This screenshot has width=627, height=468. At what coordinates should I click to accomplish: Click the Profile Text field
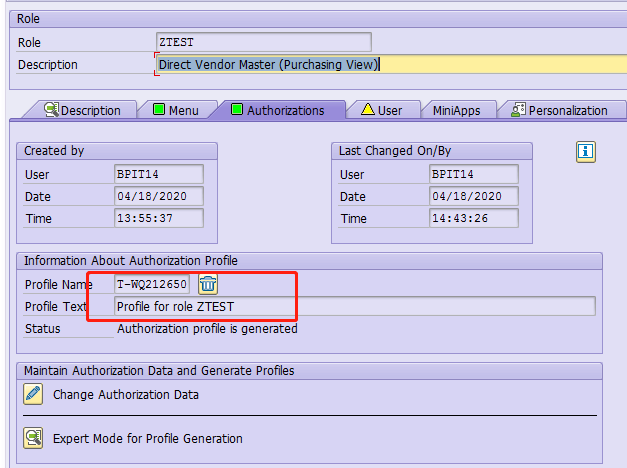tap(355, 306)
